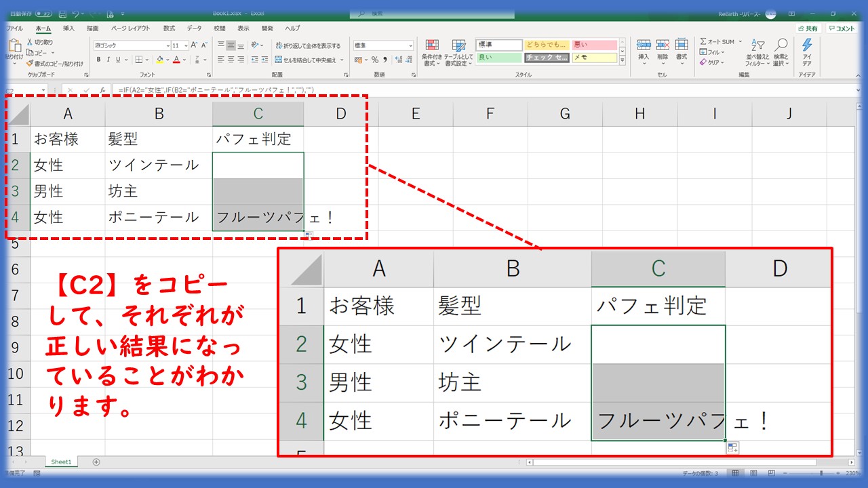Click the new sheet plus icon
This screenshot has height=488, width=868.
[96, 462]
